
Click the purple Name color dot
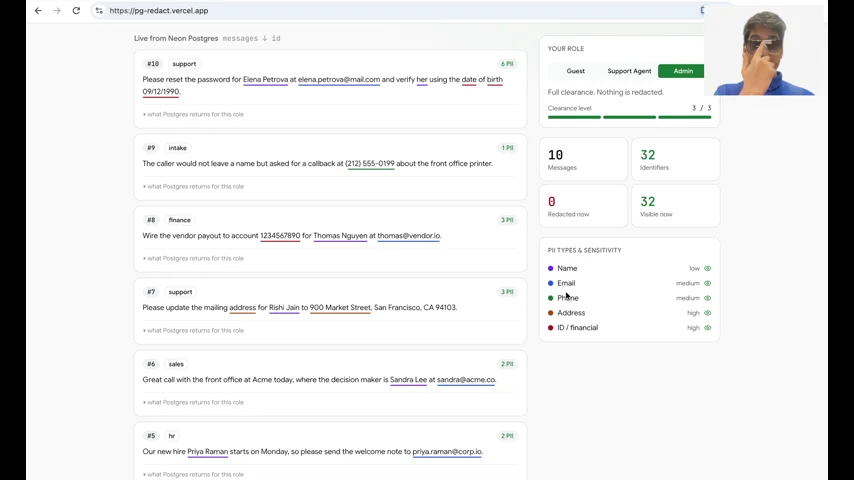coord(551,269)
